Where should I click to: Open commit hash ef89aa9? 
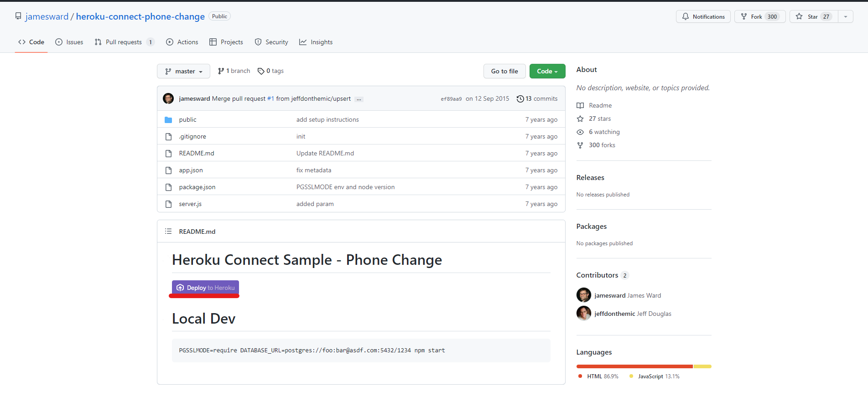451,99
